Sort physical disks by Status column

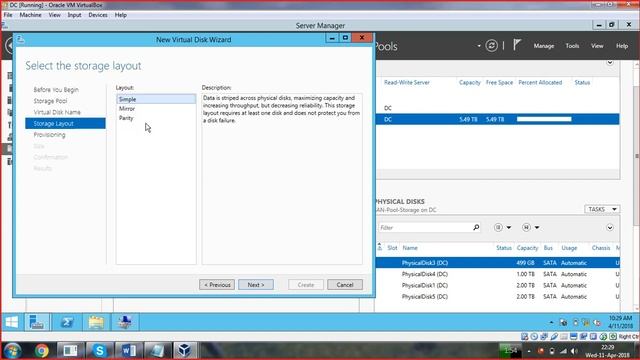pos(504,248)
